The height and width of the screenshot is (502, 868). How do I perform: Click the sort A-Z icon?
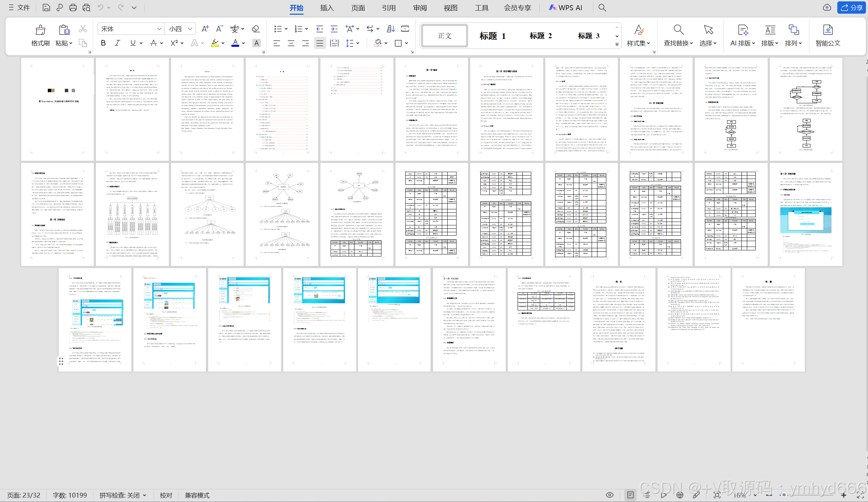tap(391, 29)
